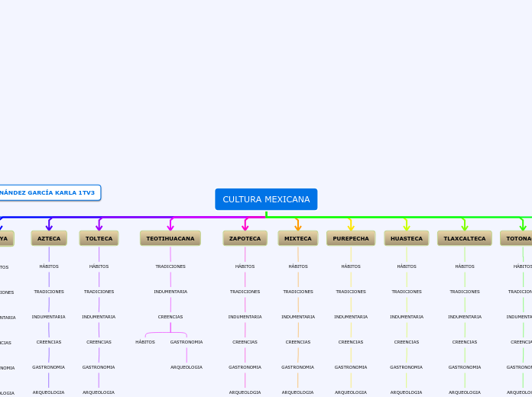
Task: Select GASTRONOMIA in the HUASTECA branch
Action: pos(406,367)
